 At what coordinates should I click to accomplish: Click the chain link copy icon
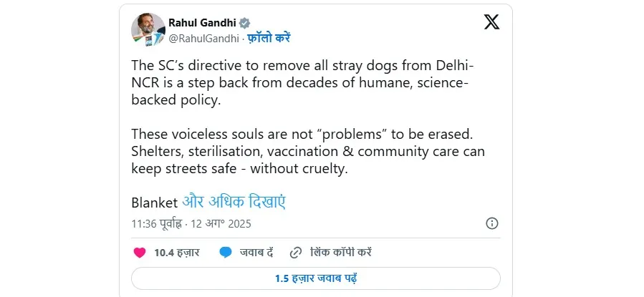pyautogui.click(x=295, y=252)
